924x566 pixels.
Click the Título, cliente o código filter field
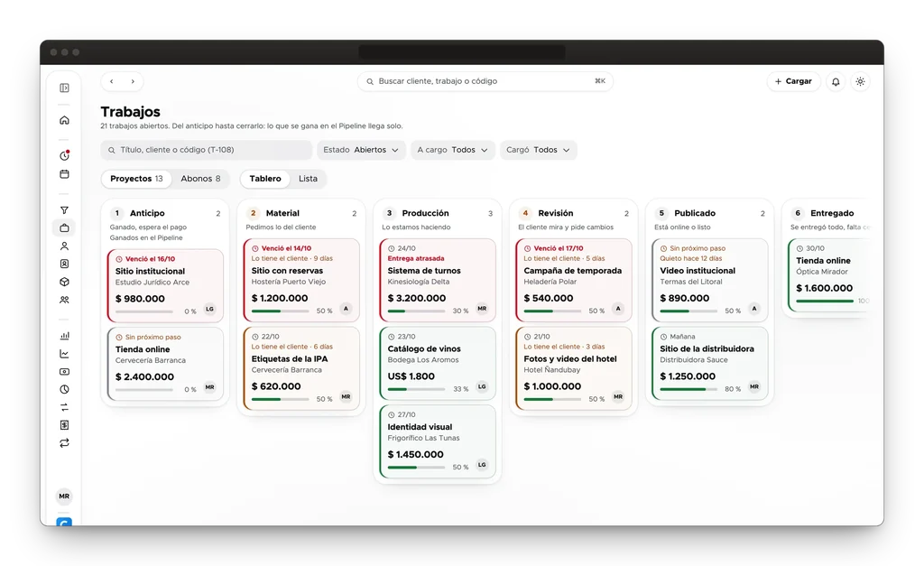coord(207,150)
